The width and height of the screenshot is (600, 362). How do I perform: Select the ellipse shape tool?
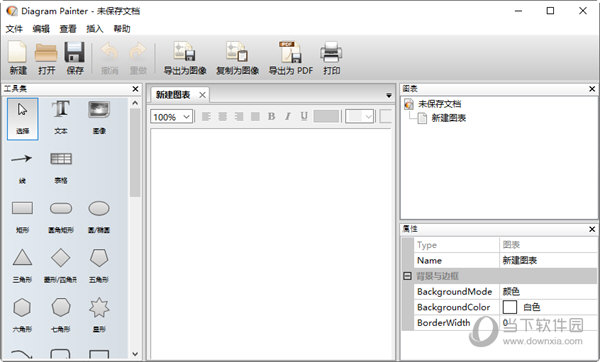[x=99, y=208]
